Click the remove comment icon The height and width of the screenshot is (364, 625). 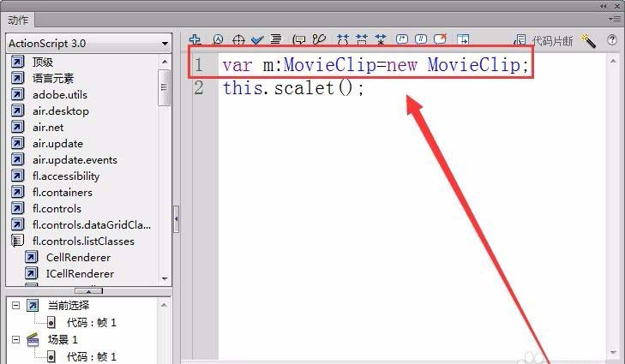pos(440,39)
